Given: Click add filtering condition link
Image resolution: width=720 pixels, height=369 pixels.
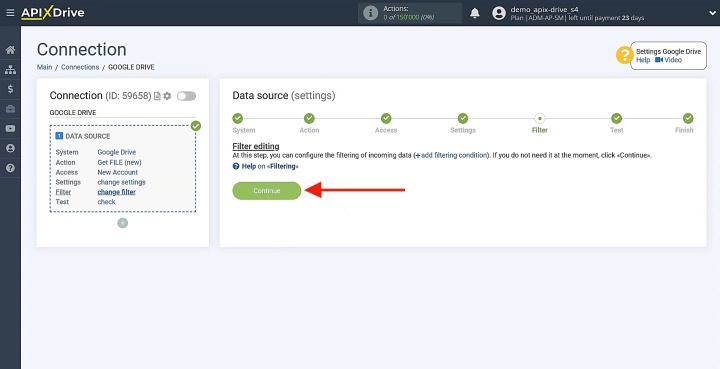Looking at the screenshot, I should point(451,156).
